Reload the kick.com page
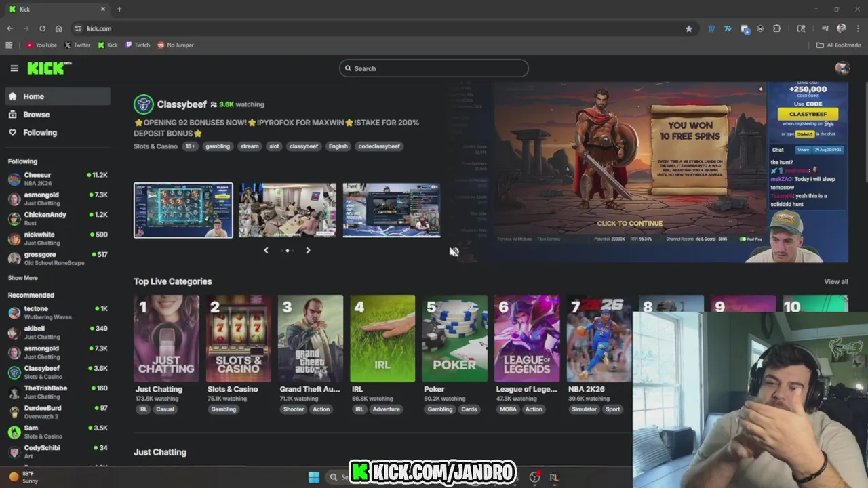This screenshot has width=868, height=488. coord(42,28)
